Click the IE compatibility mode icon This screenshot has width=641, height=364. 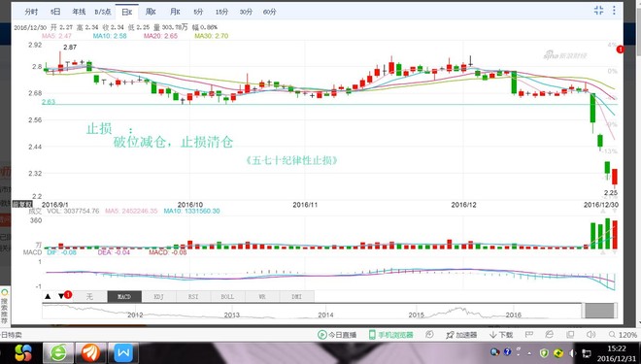click(550, 335)
